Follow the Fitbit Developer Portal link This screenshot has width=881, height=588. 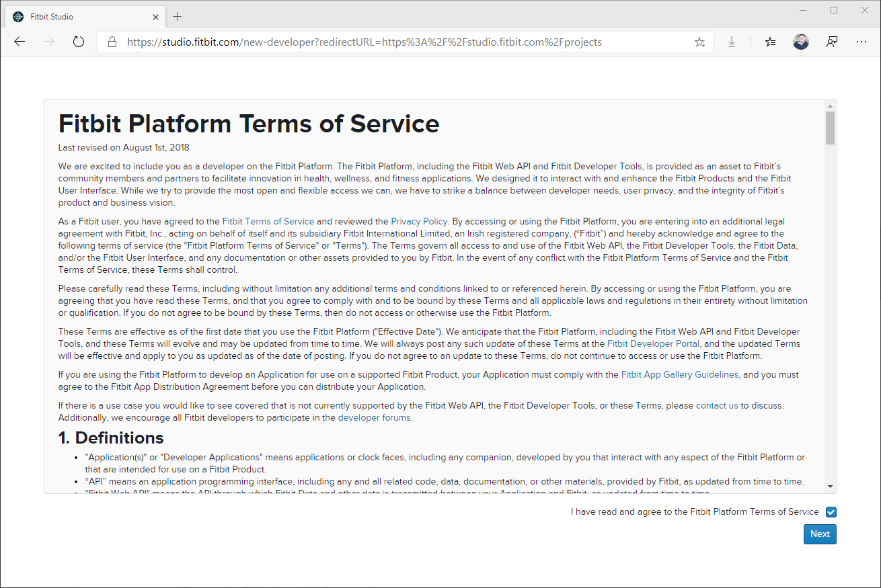[653, 343]
